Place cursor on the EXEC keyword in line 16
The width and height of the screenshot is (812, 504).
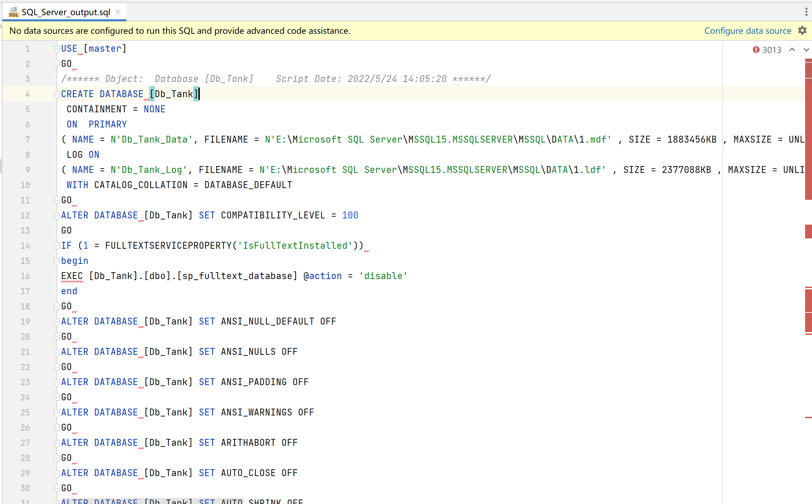(72, 276)
